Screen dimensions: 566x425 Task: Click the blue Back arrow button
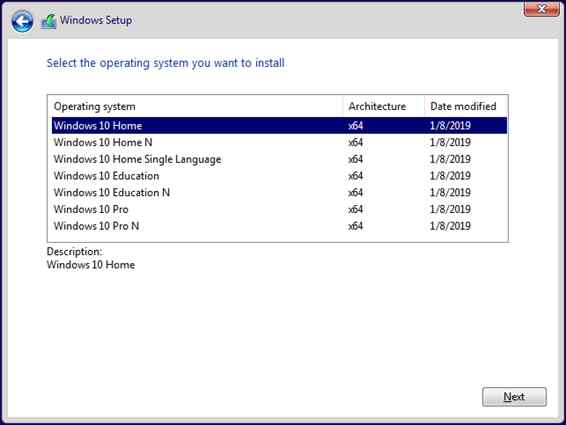point(22,21)
